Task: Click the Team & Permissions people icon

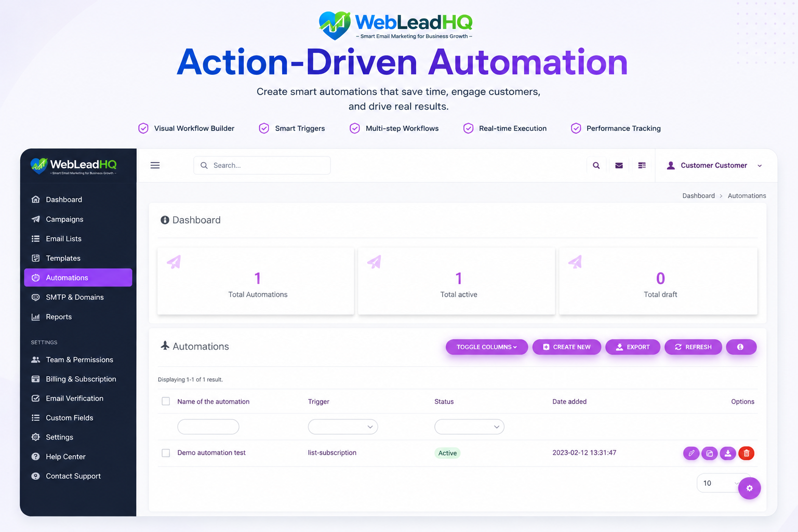Action: tap(35, 360)
